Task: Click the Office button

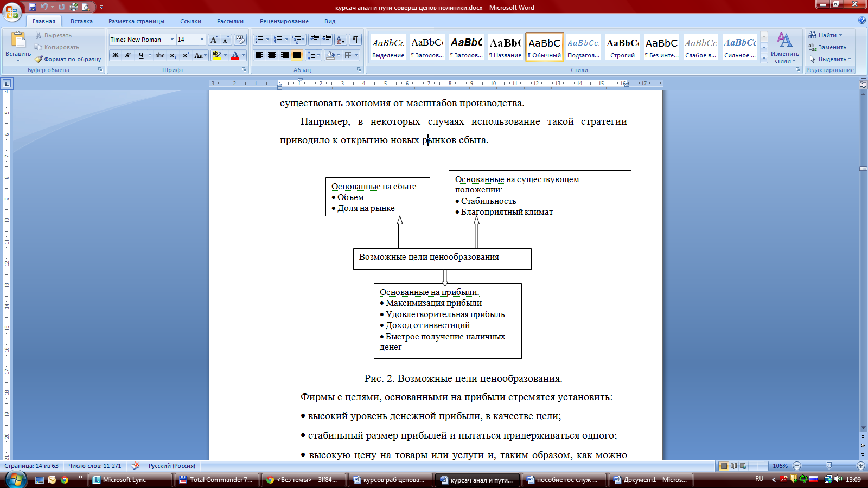Action: [12, 11]
